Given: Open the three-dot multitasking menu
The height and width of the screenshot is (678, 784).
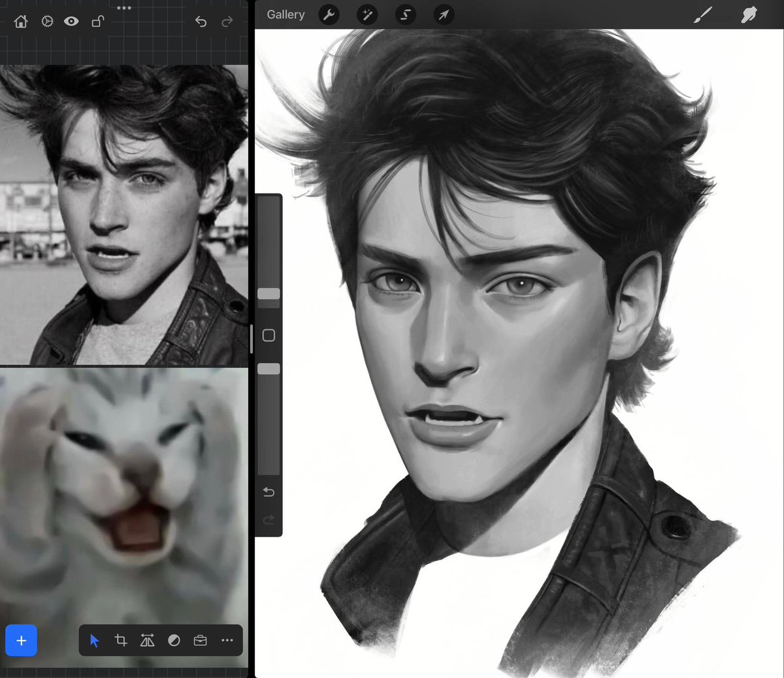Looking at the screenshot, I should coord(123,8).
